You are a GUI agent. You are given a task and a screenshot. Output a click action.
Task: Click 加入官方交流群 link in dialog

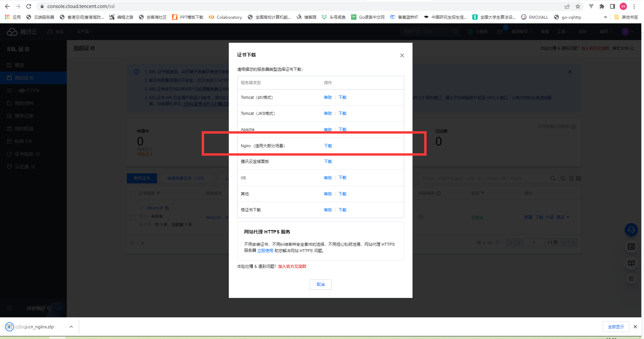pos(292,267)
